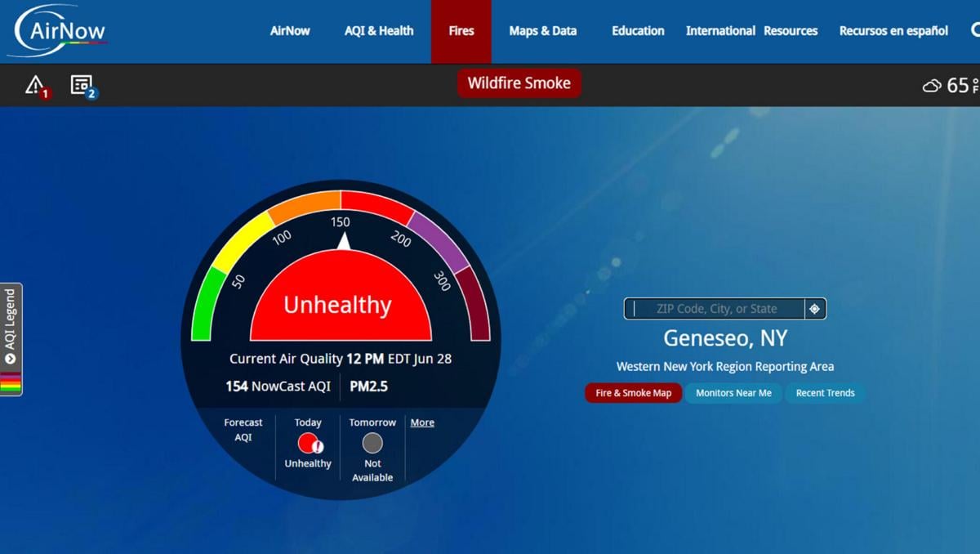Viewport: 980px width, 554px height.
Task: Click the Wildfire Smoke button
Action: pos(519,83)
